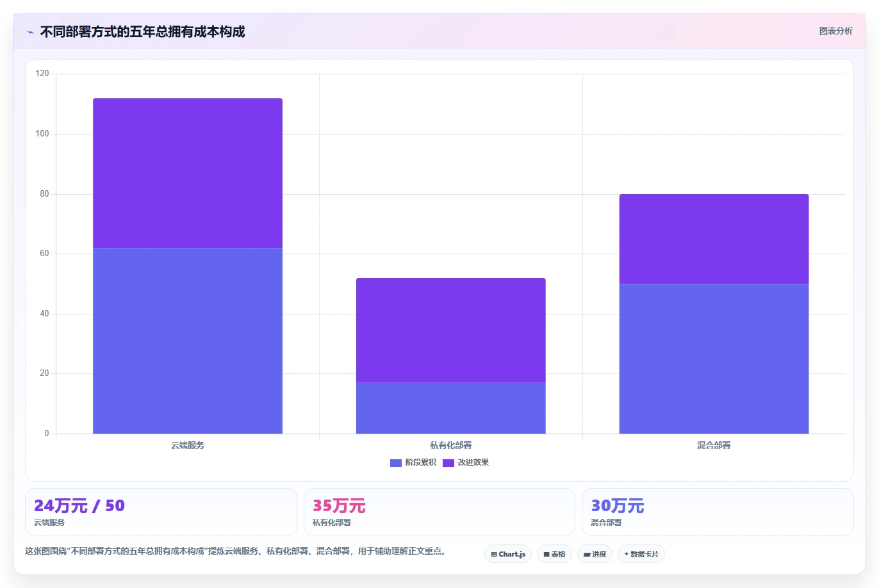
Task: Click the 云端服务 blue 阶段累积 bar segment
Action: (188, 341)
